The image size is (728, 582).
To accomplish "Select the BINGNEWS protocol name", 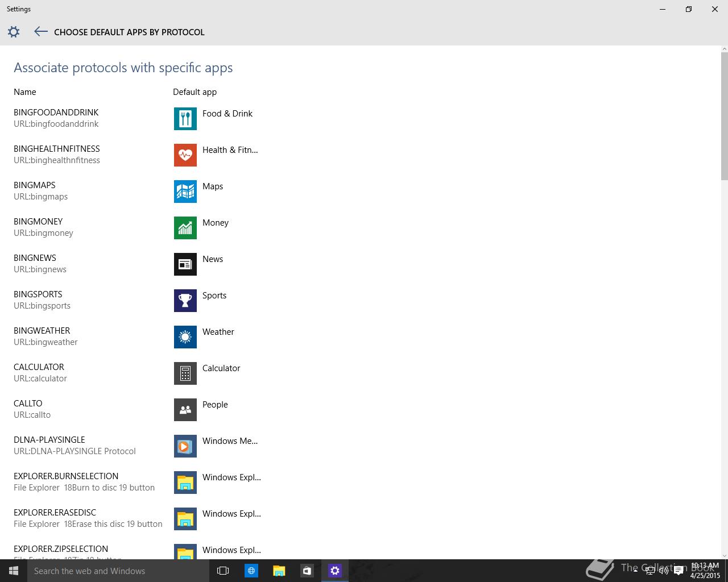I will coord(35,258).
